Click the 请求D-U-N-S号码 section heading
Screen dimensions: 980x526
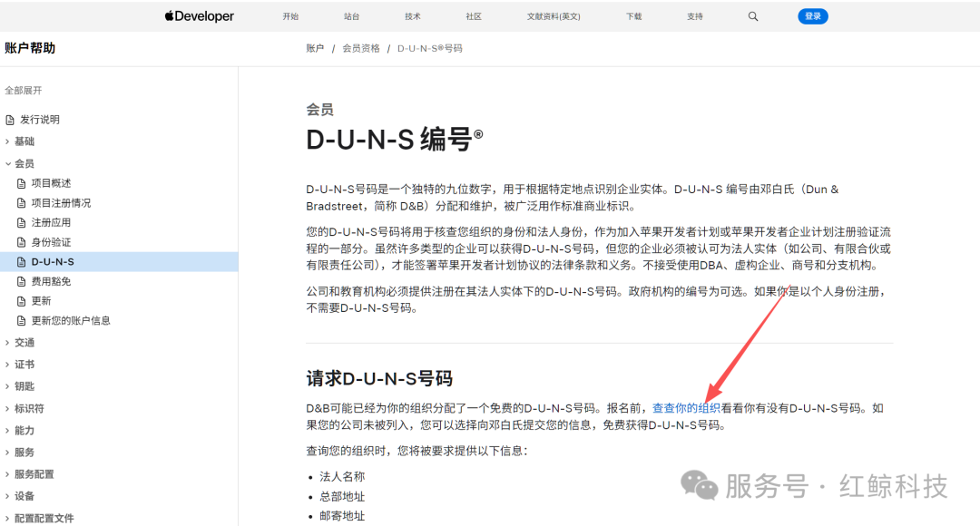coord(378,378)
